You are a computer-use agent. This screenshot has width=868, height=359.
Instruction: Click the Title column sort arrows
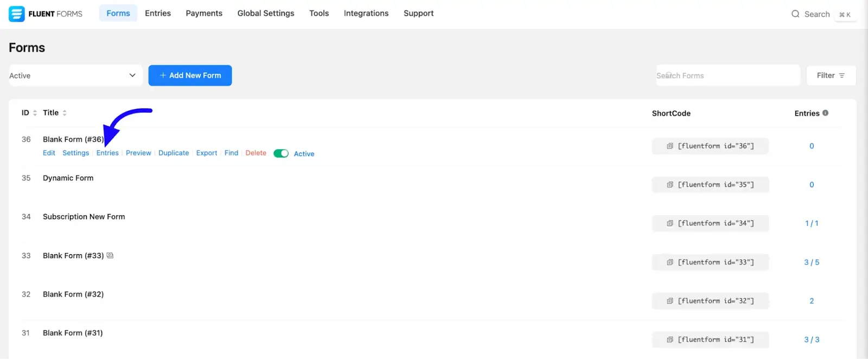[65, 113]
